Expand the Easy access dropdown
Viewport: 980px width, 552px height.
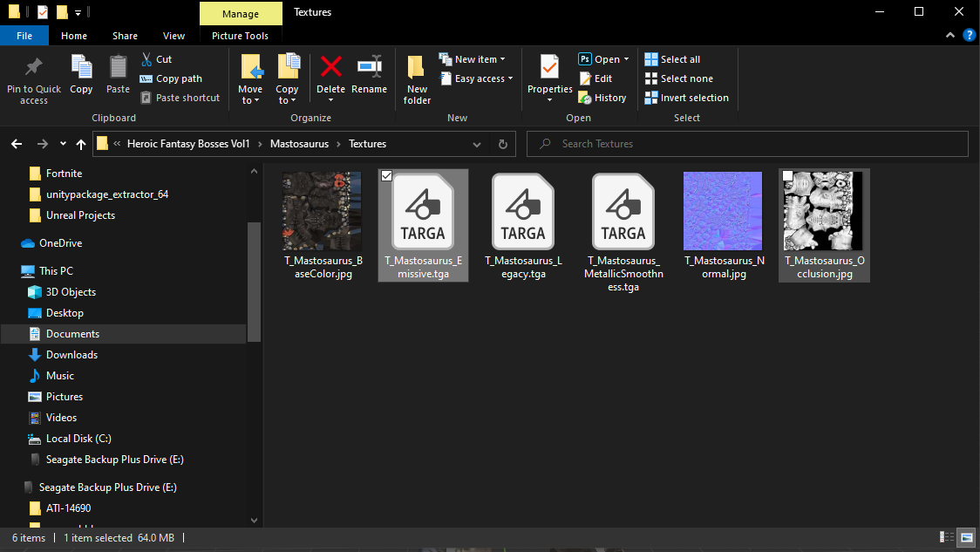pyautogui.click(x=508, y=78)
